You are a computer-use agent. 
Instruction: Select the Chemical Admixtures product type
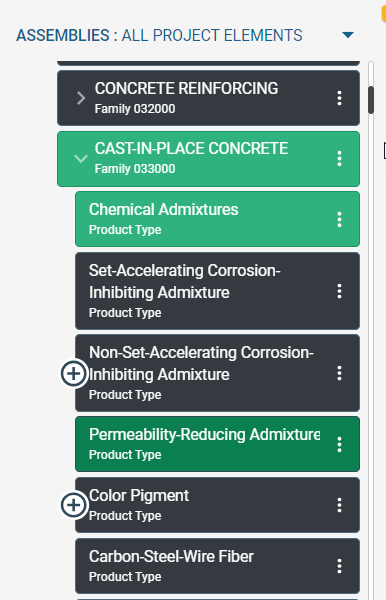(x=217, y=219)
